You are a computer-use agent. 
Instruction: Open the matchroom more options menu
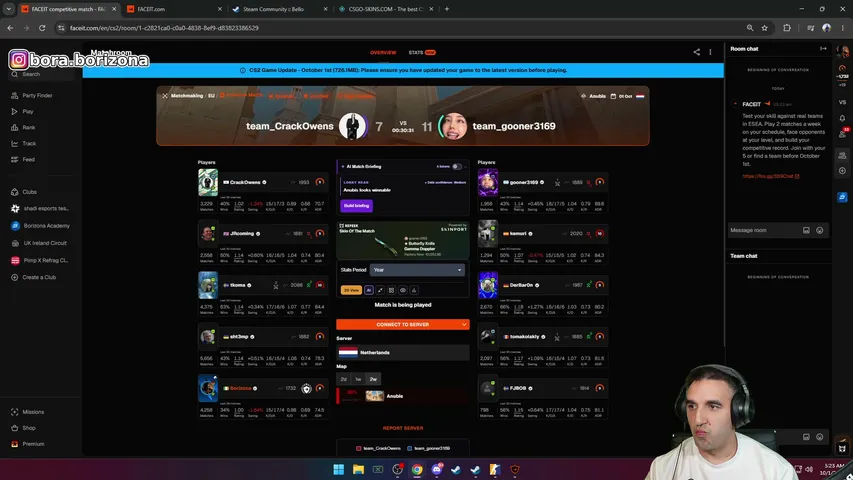click(710, 52)
